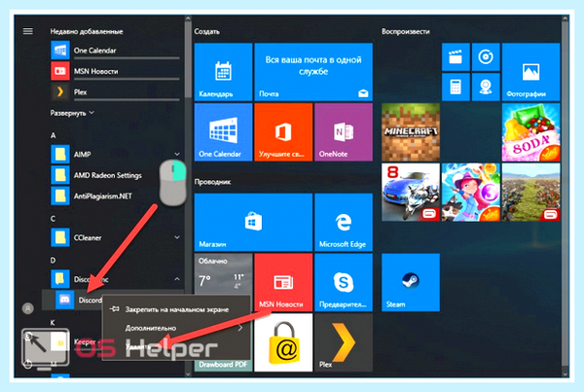This screenshot has height=392, width=584.
Task: Open the Календарь tile
Action: [x=223, y=72]
